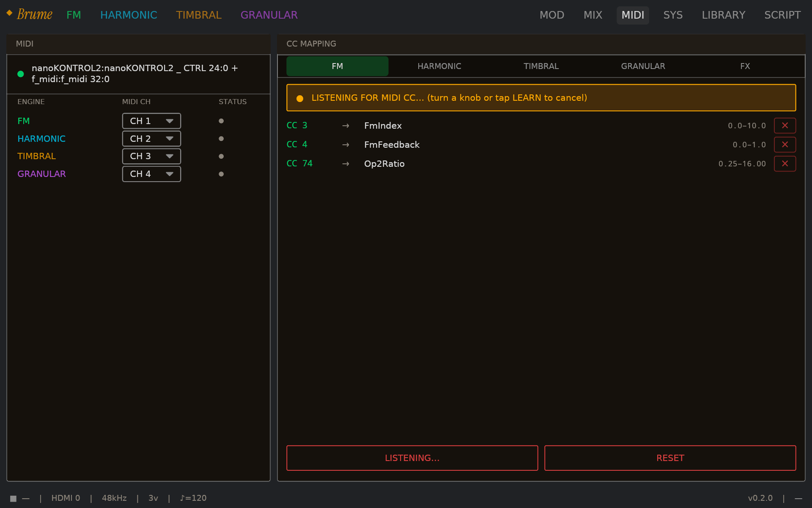
Task: Open the MOD page
Action: pyautogui.click(x=552, y=15)
